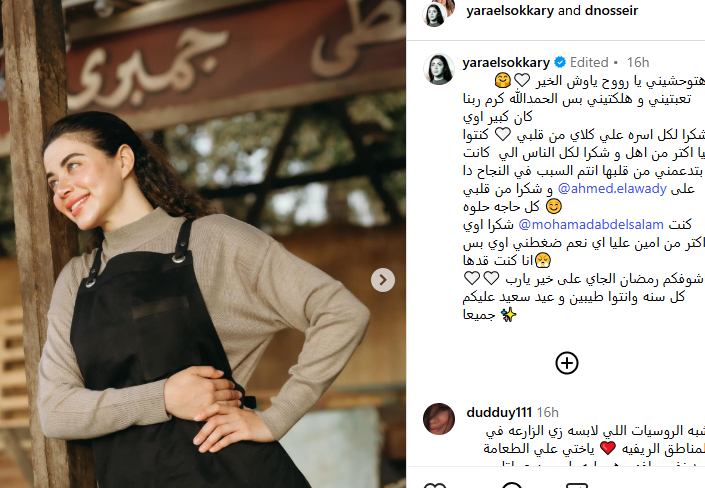Load more comments with the plus icon

pyautogui.click(x=567, y=363)
